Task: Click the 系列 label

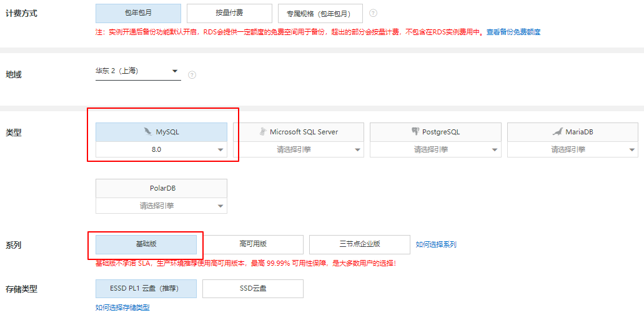Action: [14, 246]
